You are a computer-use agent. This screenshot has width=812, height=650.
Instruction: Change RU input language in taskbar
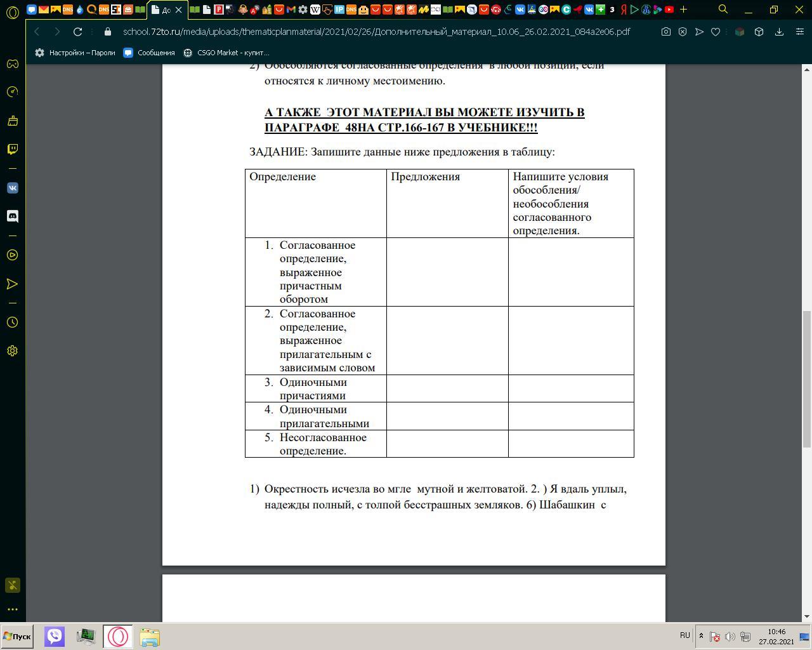coord(684,635)
